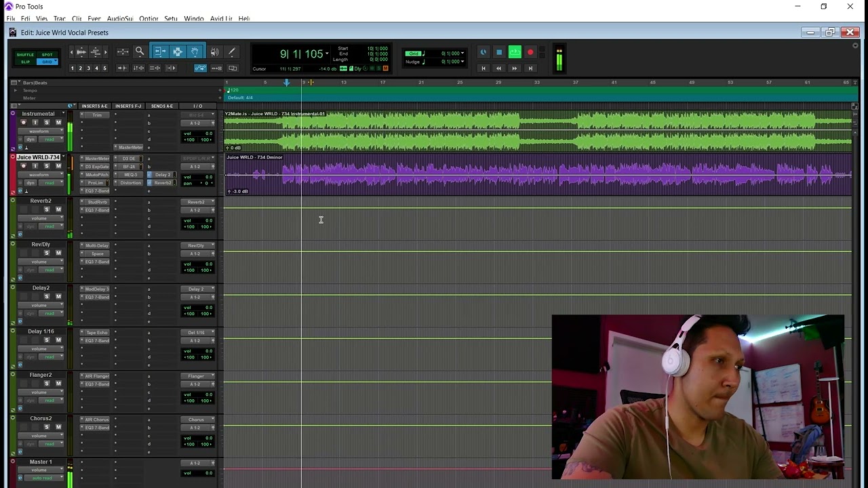Recall zoom preset 5
Viewport: 868px width, 488px height.
[x=104, y=68]
